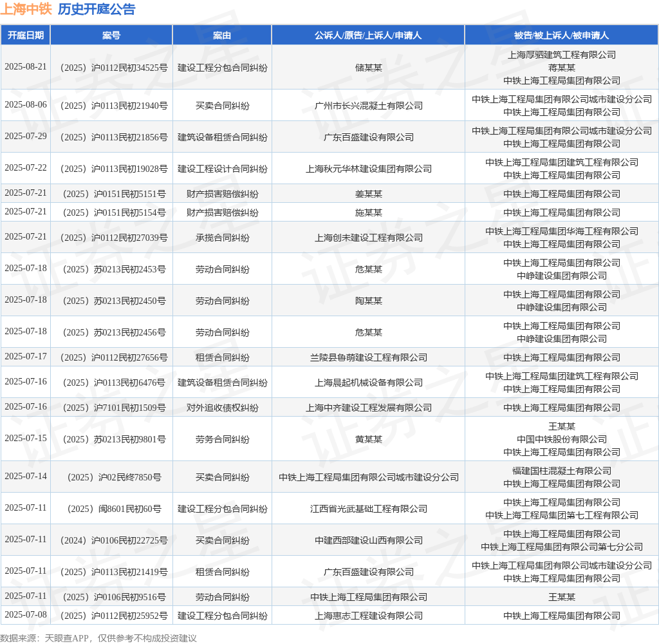This screenshot has width=659, height=644.
Task: Select the 公诉人/原告/上诉人/申请人 column header
Action: coord(368,35)
